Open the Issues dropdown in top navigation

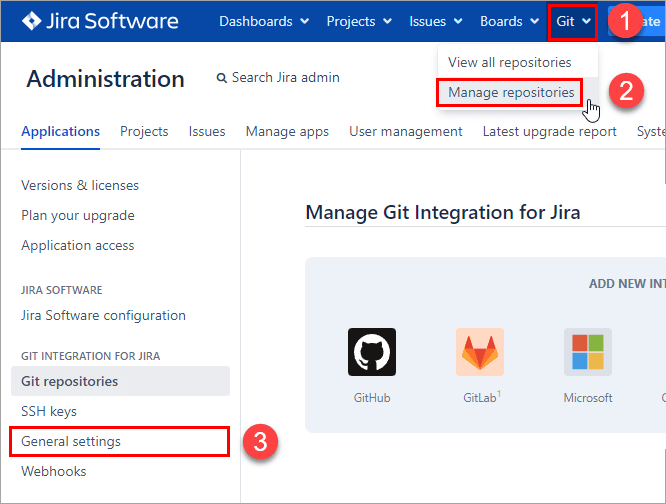(x=435, y=21)
